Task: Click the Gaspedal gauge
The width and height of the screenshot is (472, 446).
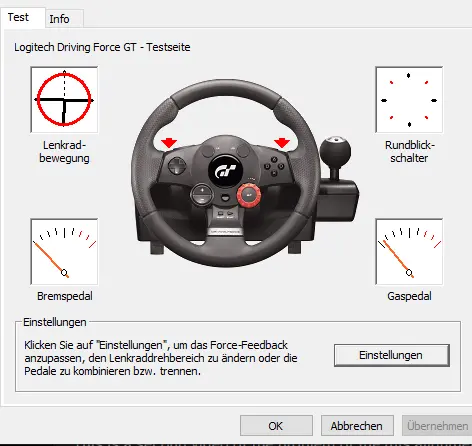Action: [409, 252]
